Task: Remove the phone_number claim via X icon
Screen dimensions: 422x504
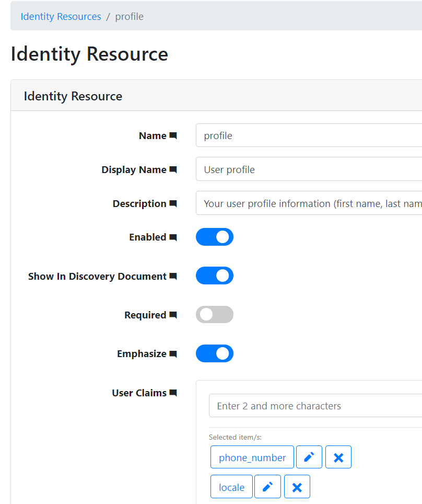Action: (338, 456)
